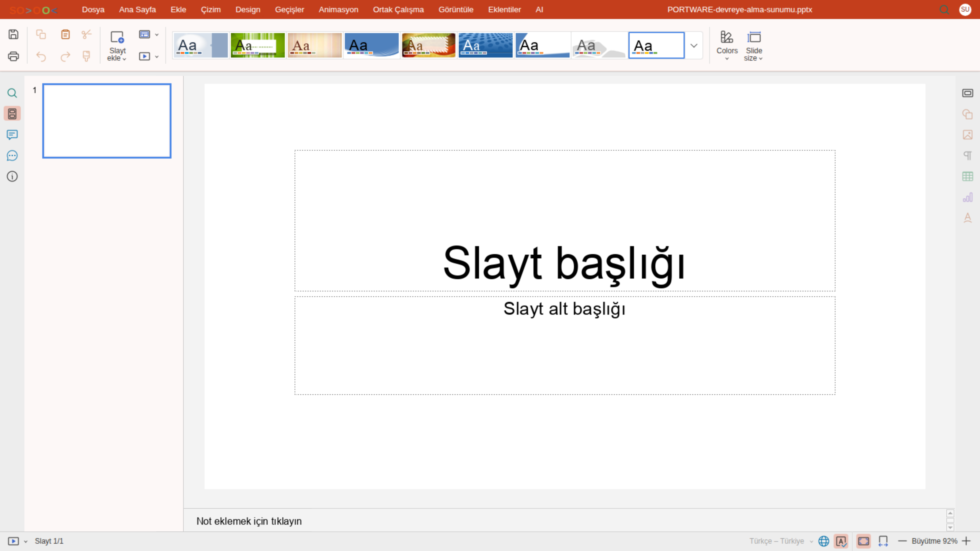The height and width of the screenshot is (551, 980).
Task: Select the orange stamp-style theme
Action: click(x=429, y=45)
